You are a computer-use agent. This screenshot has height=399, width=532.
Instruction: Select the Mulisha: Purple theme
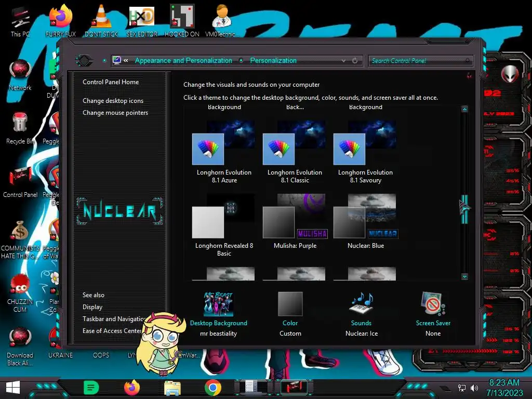295,222
